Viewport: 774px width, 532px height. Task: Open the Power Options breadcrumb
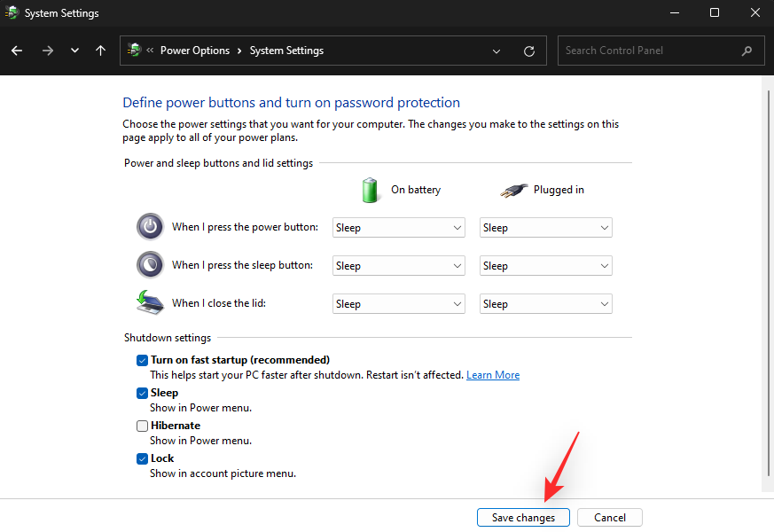click(195, 51)
